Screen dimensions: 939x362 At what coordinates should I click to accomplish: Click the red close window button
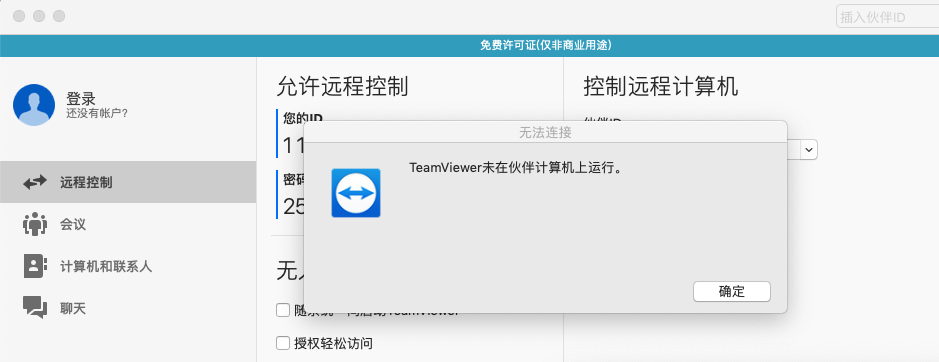19,16
